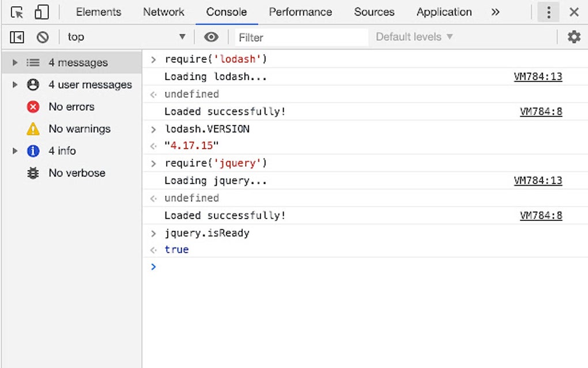Switch to the Network tab
588x368 pixels.
pos(164,12)
